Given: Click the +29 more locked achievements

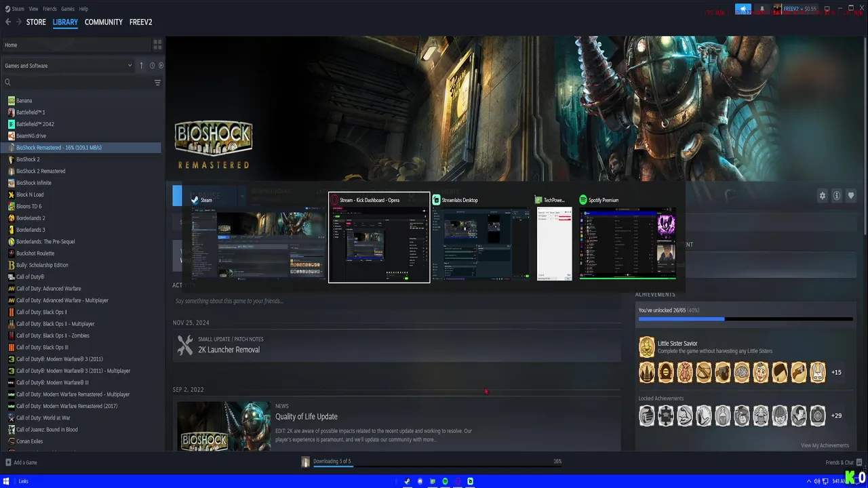Looking at the screenshot, I should [836, 415].
